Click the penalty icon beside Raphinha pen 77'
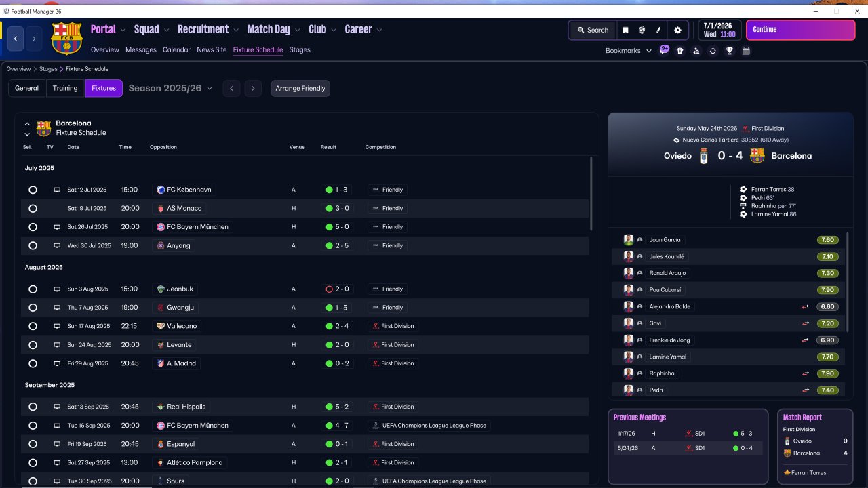868x488 pixels. [x=743, y=206]
